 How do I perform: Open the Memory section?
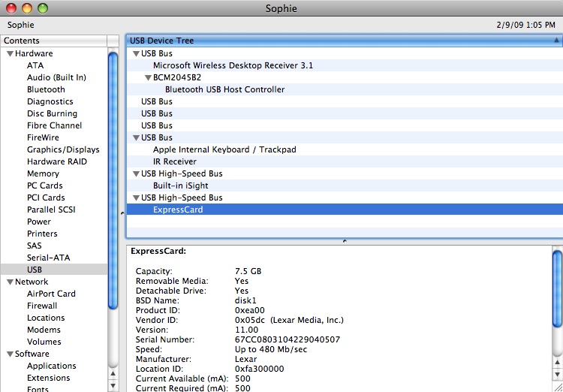pyautogui.click(x=43, y=174)
